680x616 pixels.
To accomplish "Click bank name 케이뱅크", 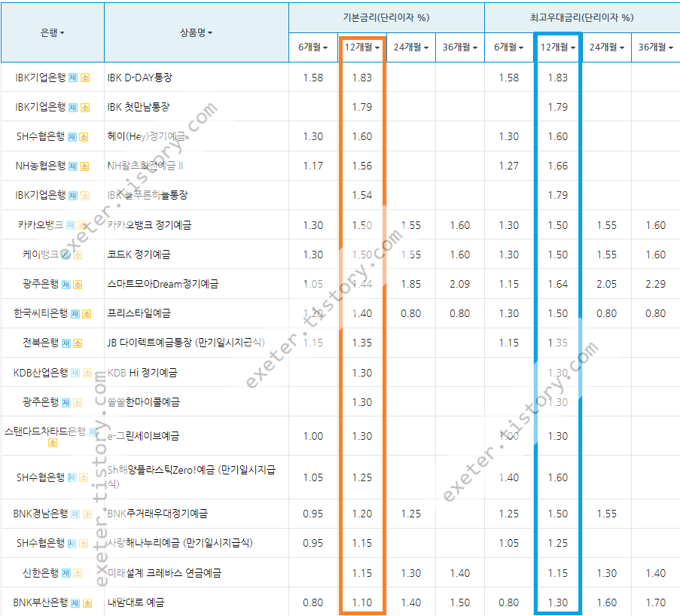I will coord(41,255).
